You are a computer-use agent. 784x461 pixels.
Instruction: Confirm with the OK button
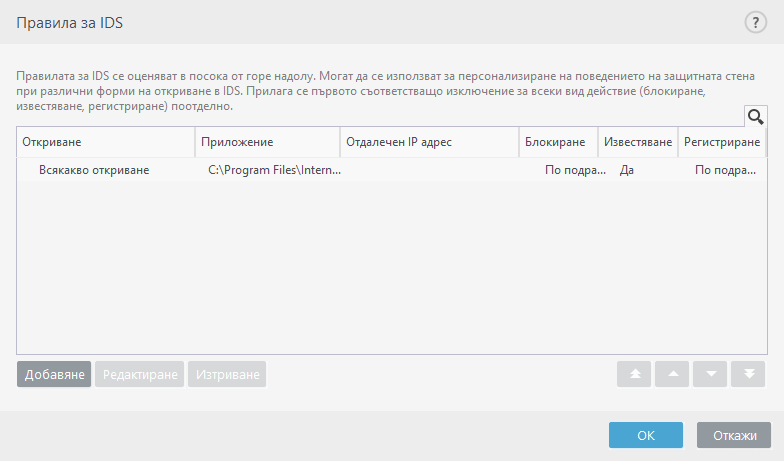pyautogui.click(x=646, y=435)
